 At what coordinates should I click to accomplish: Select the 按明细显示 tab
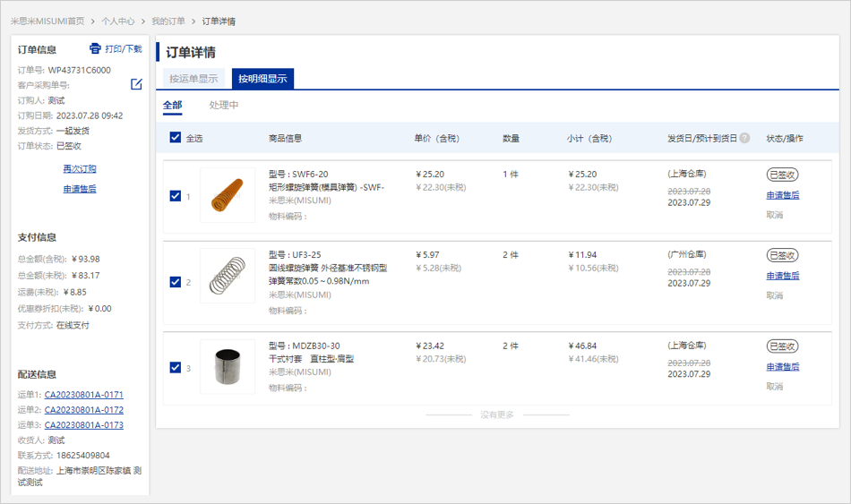tap(262, 79)
